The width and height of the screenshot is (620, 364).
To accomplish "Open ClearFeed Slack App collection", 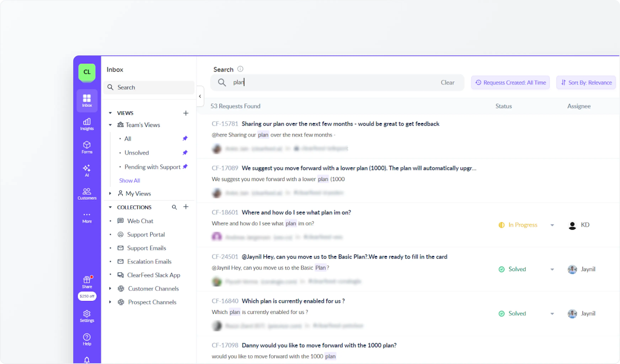I will pyautogui.click(x=154, y=275).
